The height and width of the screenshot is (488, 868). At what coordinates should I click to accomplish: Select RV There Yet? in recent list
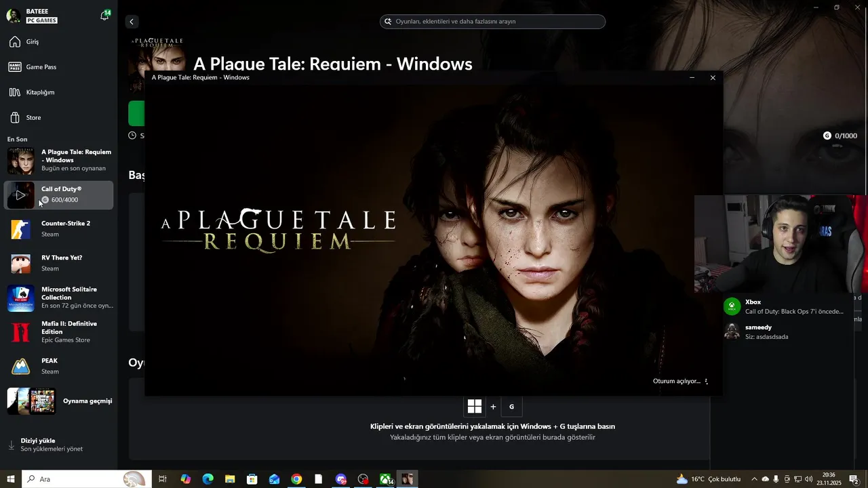pyautogui.click(x=58, y=263)
